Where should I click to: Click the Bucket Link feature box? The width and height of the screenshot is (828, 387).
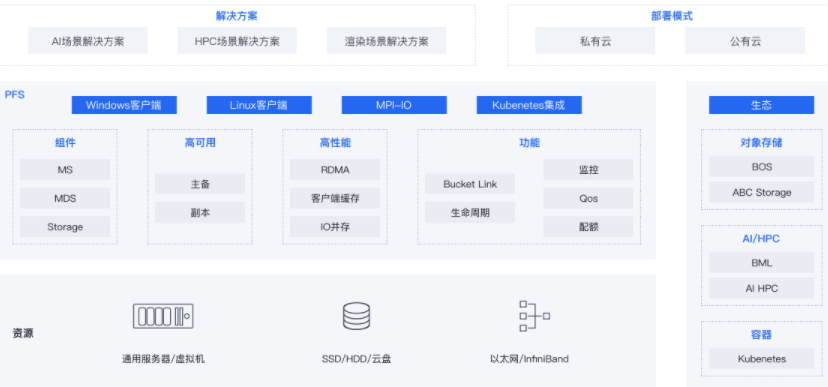470,184
